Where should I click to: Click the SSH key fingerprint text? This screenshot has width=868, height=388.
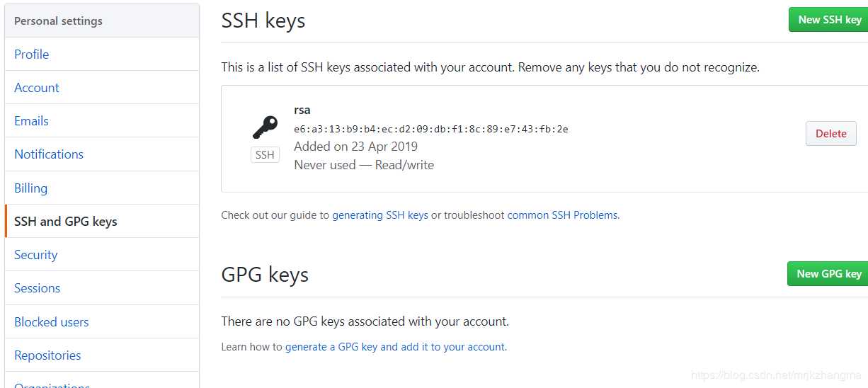coord(431,129)
